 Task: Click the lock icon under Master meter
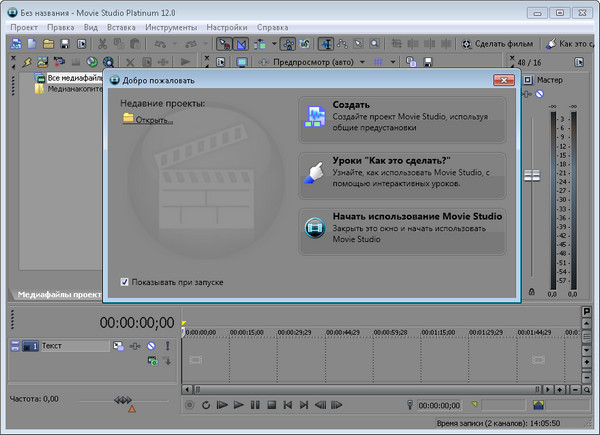(x=531, y=291)
